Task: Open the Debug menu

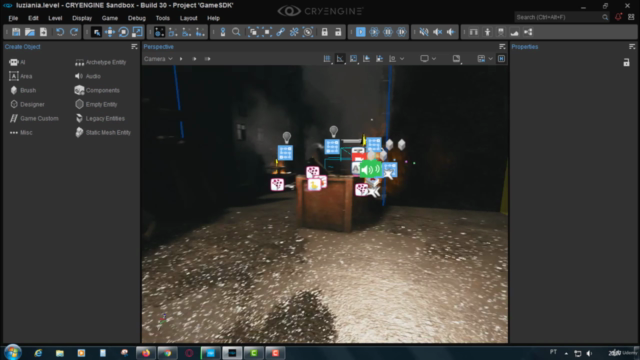Action: click(136, 18)
